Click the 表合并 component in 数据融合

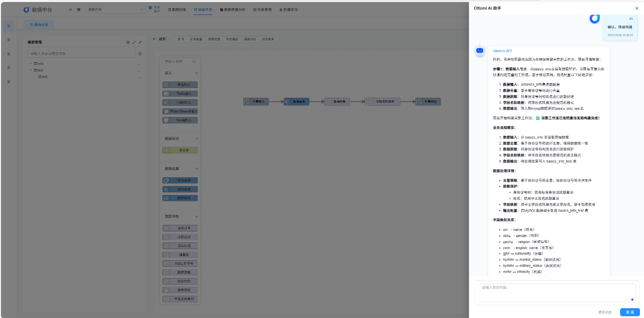[x=180, y=150]
